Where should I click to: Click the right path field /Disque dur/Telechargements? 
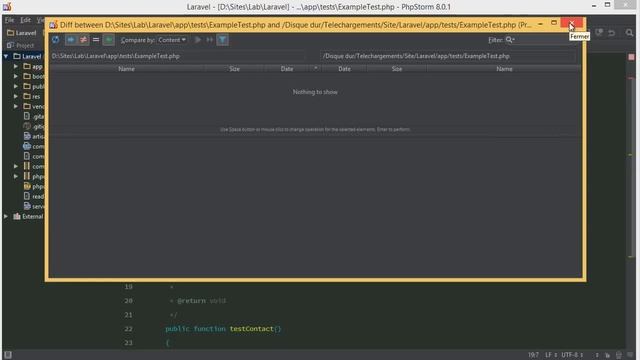tap(448, 56)
